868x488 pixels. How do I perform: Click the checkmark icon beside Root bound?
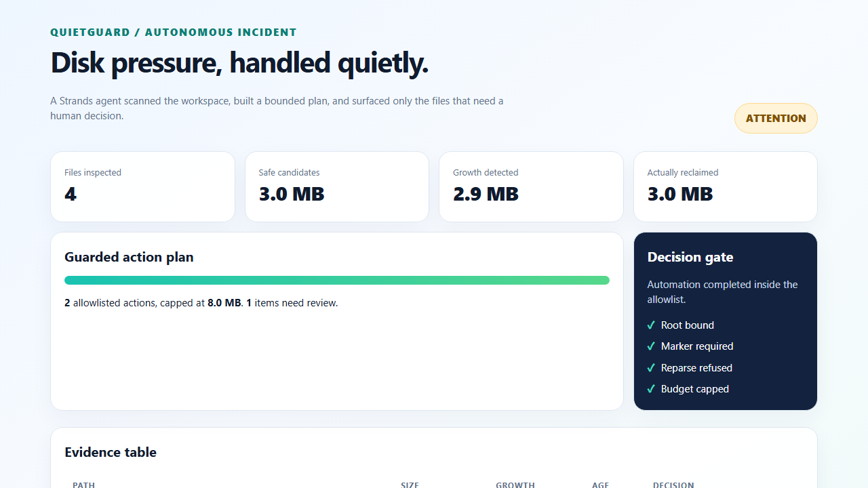click(651, 325)
